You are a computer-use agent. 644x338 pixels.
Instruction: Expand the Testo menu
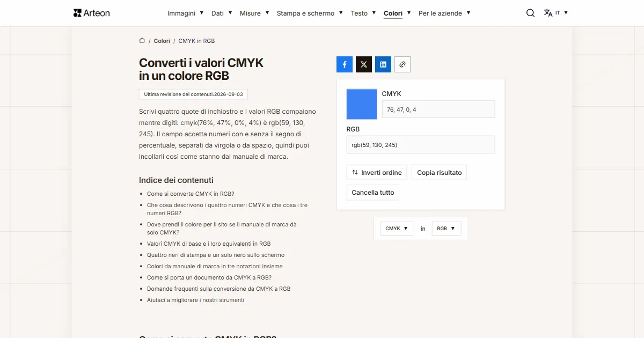tap(363, 13)
